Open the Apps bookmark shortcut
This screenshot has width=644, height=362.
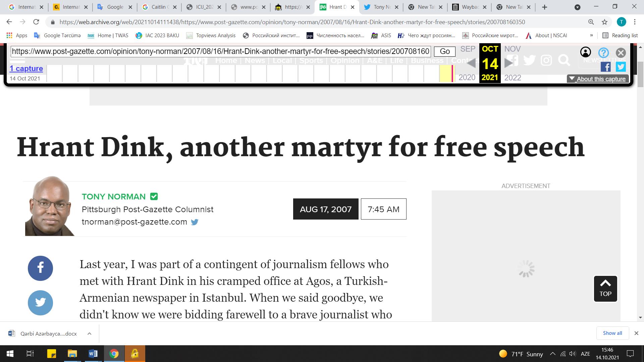click(x=17, y=36)
